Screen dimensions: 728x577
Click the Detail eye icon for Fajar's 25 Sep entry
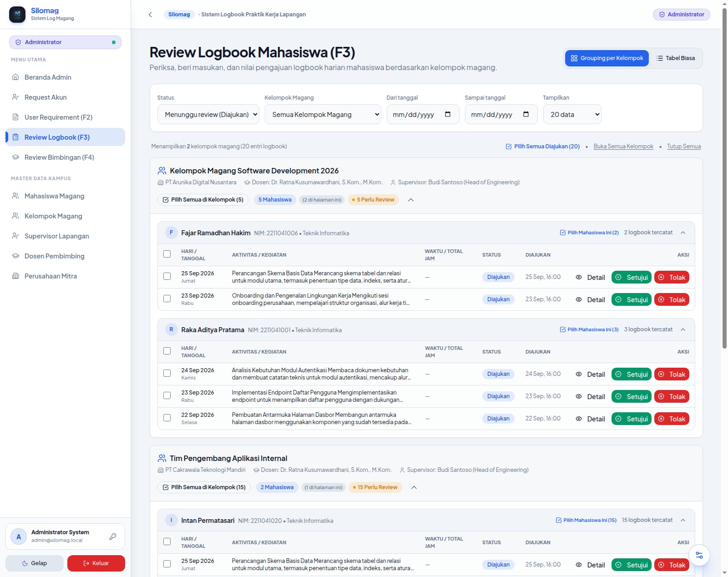(579, 277)
